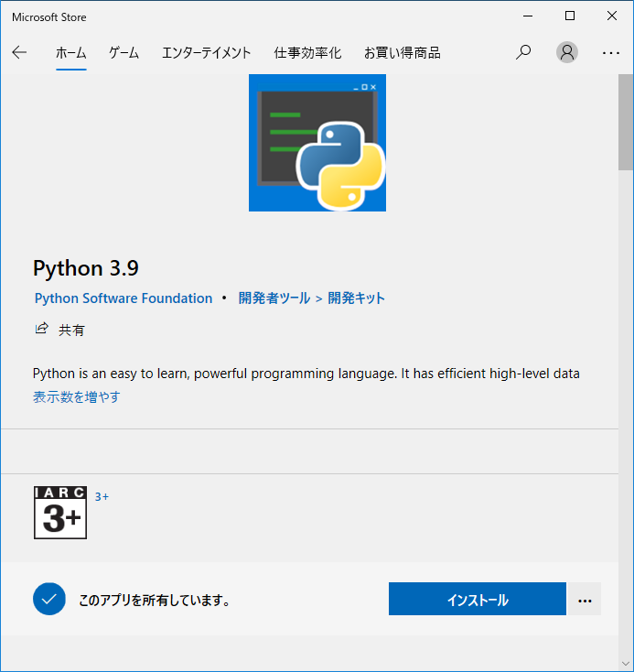Click the vertical scrollbar thumb
Viewport: 634px width, 672px height.
(626, 122)
